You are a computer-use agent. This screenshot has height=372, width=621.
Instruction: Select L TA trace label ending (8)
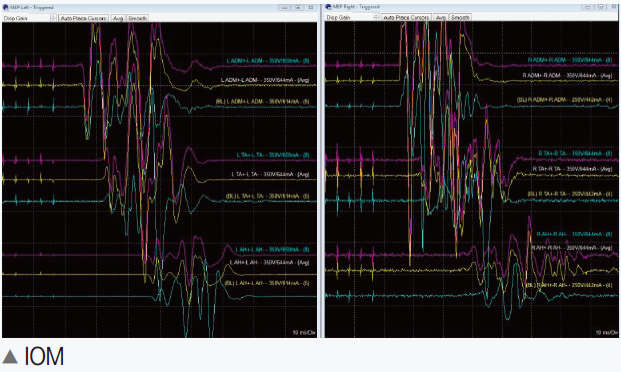tap(273, 155)
